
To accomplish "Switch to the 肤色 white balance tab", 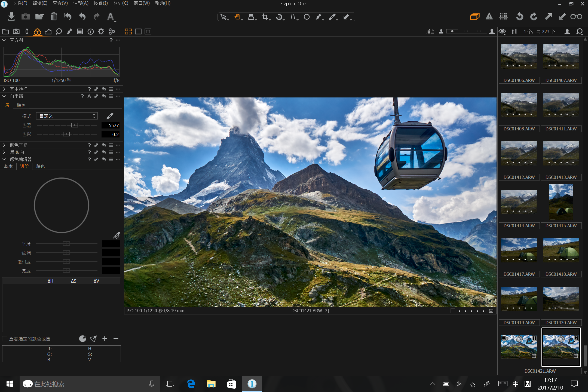I will click(21, 105).
